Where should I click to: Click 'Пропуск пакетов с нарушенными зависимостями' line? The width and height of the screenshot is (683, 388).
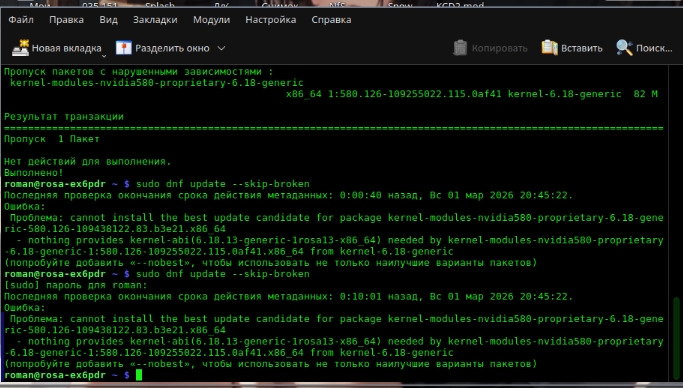(139, 71)
